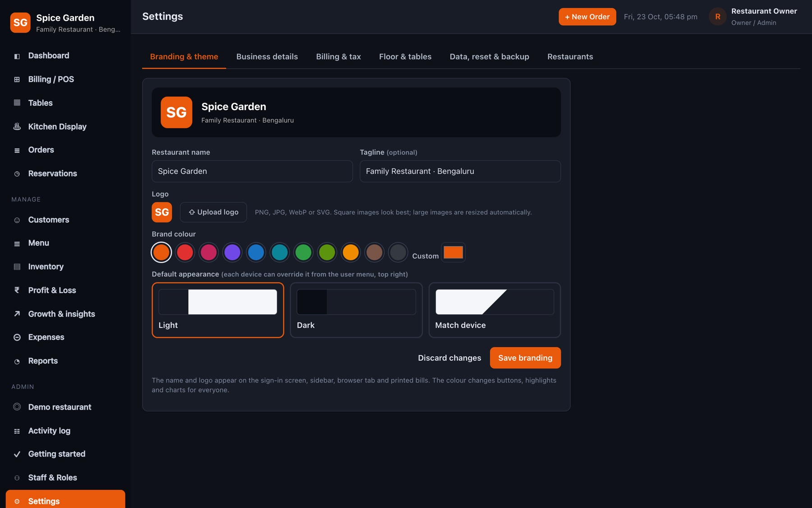Click the Reports pie chart icon

pyautogui.click(x=17, y=361)
